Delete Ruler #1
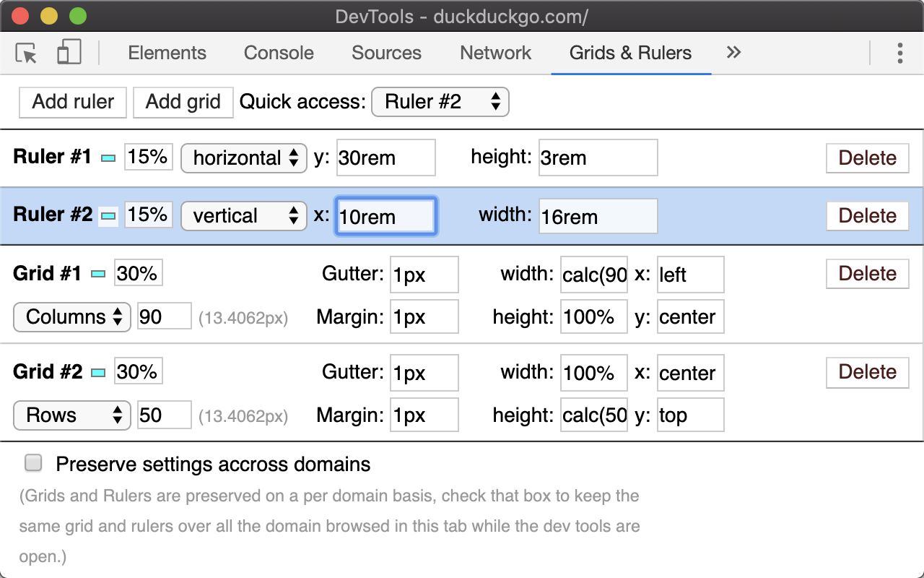The width and height of the screenshot is (924, 578). point(868,158)
